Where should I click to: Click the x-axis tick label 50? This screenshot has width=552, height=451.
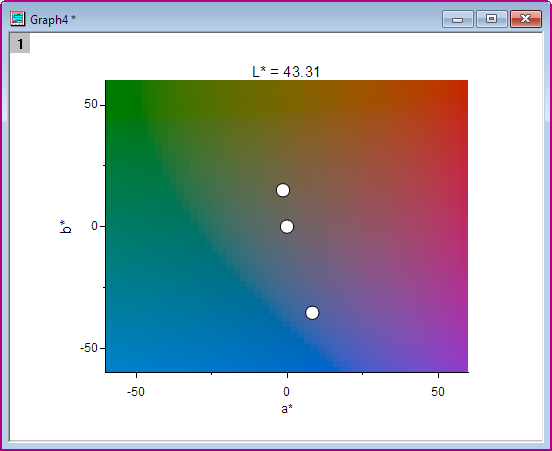[x=438, y=392]
